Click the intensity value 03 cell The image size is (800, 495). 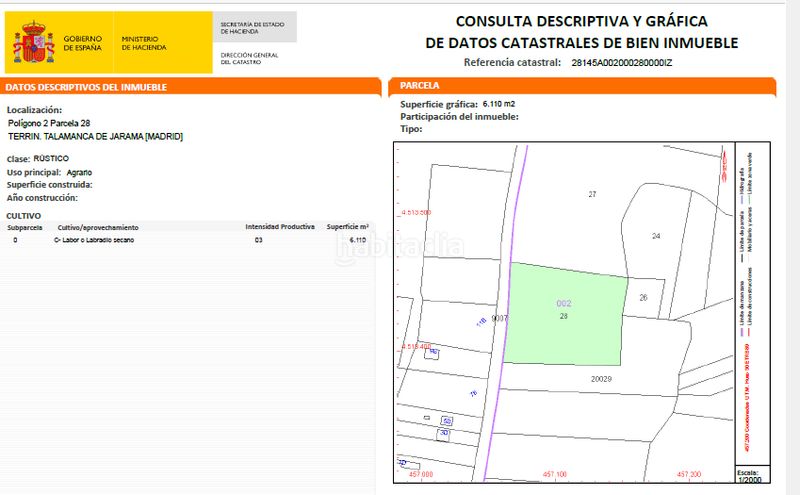pos(259,240)
